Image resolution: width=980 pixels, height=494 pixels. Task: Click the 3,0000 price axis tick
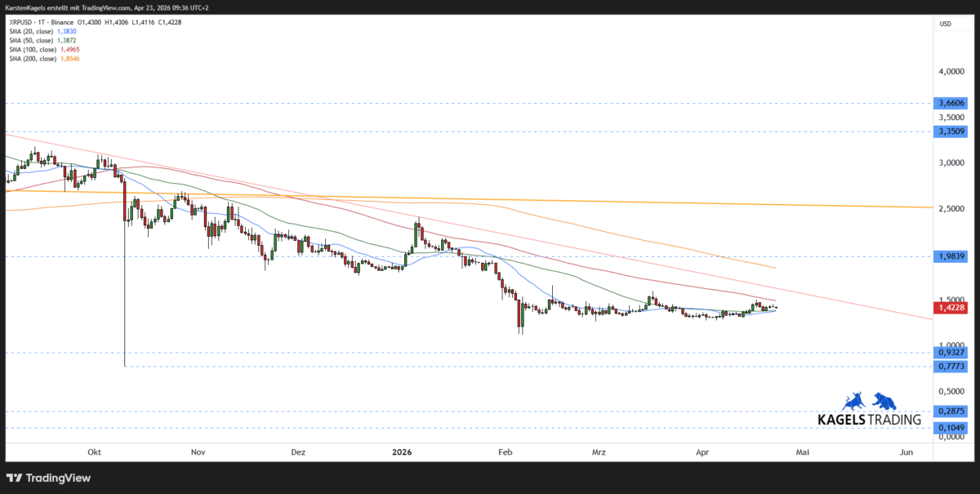click(952, 163)
